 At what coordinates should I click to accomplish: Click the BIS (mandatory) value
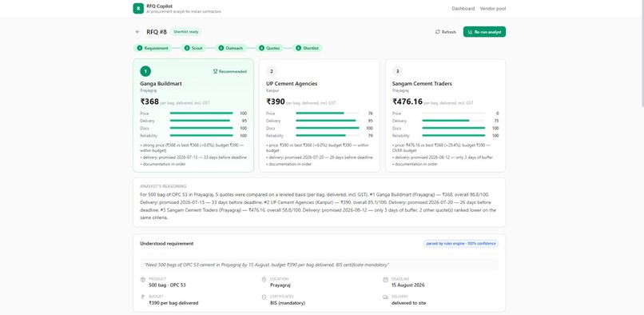point(288,303)
